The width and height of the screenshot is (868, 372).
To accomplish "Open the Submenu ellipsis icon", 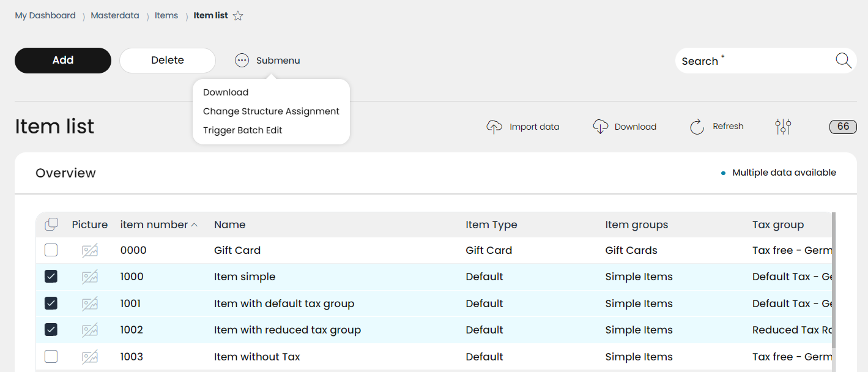I will [x=242, y=61].
